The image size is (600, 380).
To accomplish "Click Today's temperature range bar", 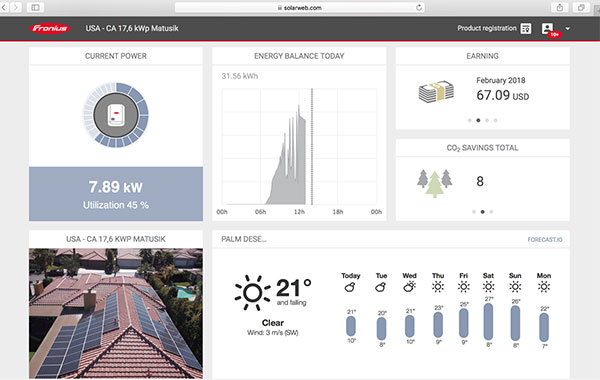I will tap(351, 326).
